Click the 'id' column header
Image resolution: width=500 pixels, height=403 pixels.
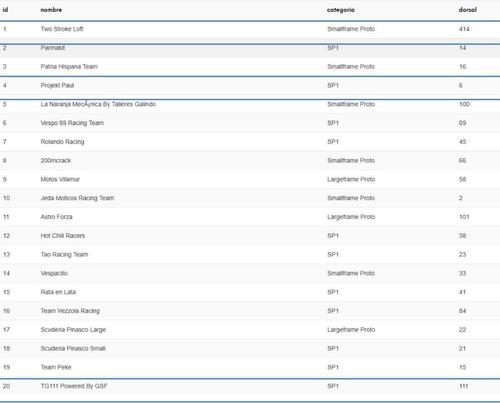[x=5, y=10]
